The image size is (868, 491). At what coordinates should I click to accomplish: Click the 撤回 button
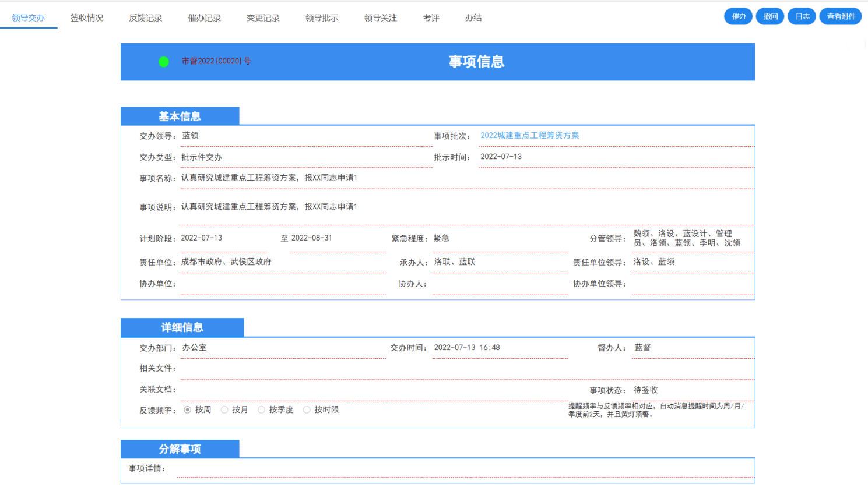click(x=770, y=16)
